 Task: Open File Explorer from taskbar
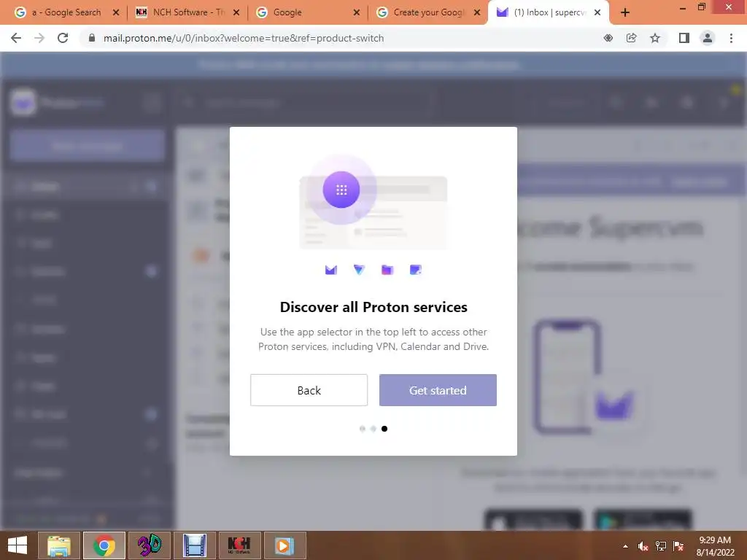click(x=58, y=545)
